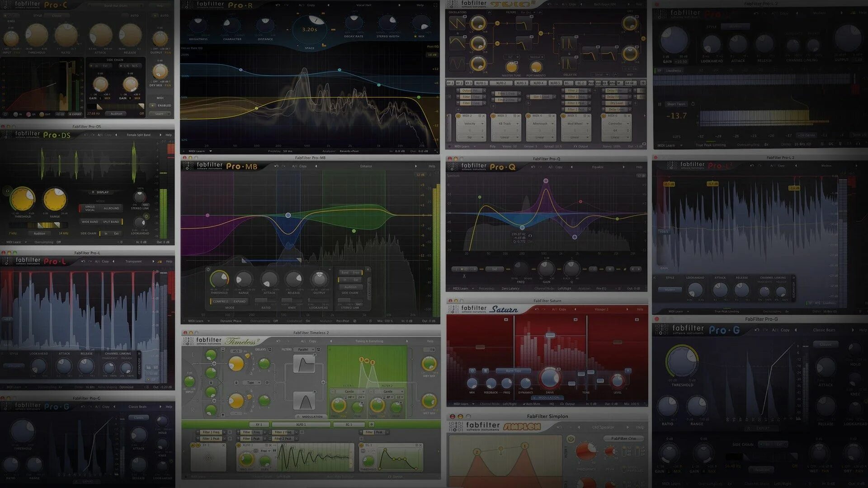This screenshot has height=488, width=868.
Task: Click previous preset arrow in Timeless 2
Action: coord(331,341)
